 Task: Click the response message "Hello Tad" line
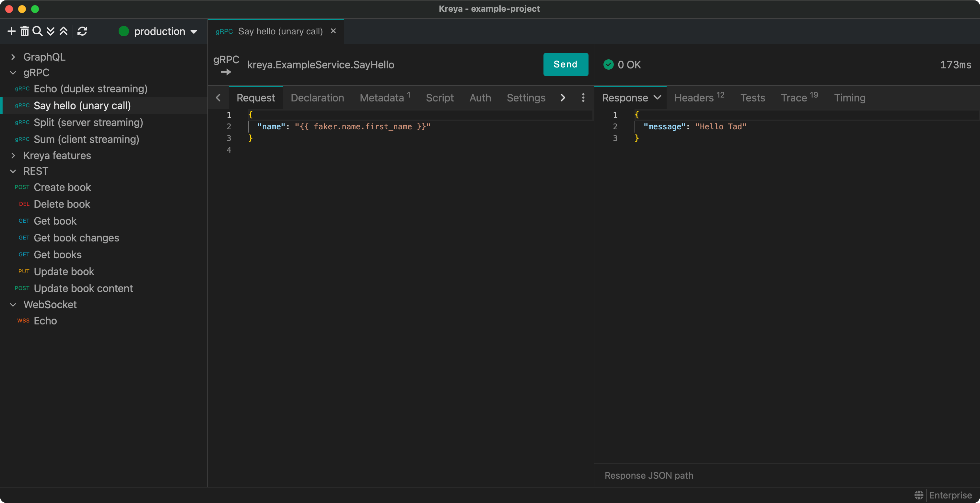coord(695,126)
